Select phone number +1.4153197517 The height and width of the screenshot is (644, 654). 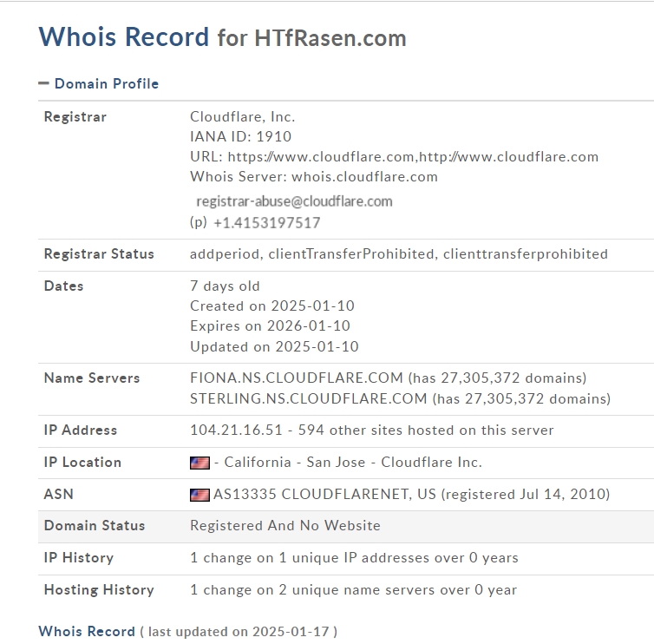pyautogui.click(x=267, y=223)
